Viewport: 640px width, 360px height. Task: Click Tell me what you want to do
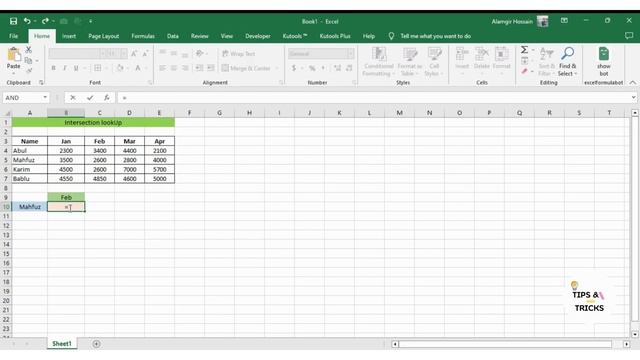[x=435, y=36]
